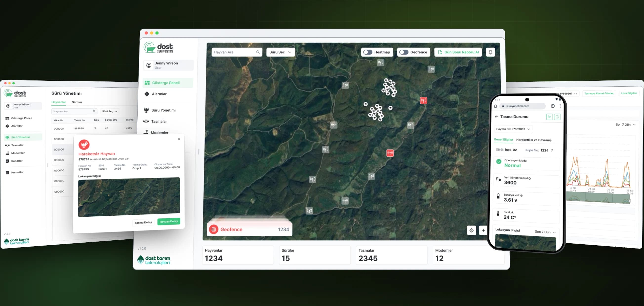Open Son 7 Gün dropdown on phone
Image resolution: width=644 pixels, height=306 pixels.
click(545, 232)
